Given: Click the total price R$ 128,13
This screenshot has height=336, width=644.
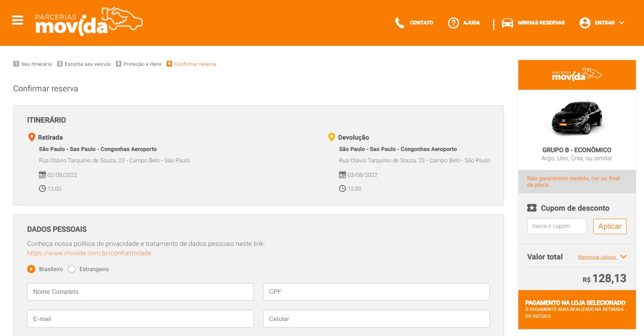Looking at the screenshot, I should (605, 278).
